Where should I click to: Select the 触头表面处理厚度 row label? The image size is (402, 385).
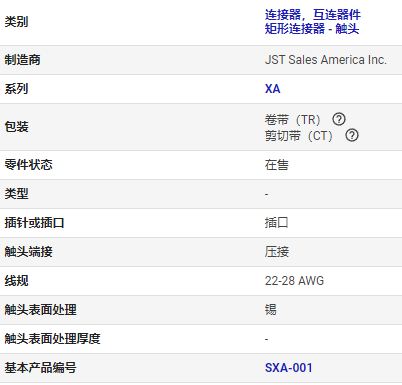point(52,339)
